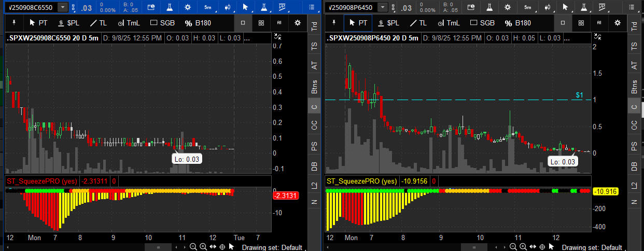The image size is (644, 251).
Task: Select the $PL button on right chart toolbar
Action: point(388,23)
